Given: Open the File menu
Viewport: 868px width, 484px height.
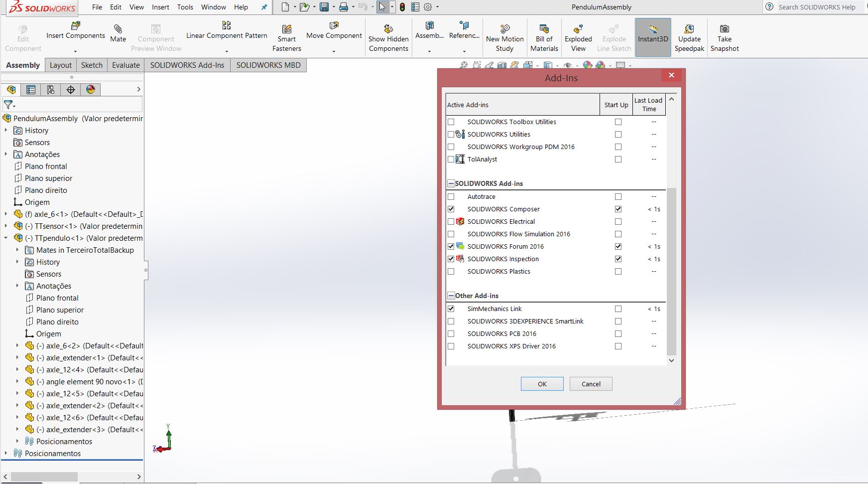Looking at the screenshot, I should pyautogui.click(x=97, y=7).
